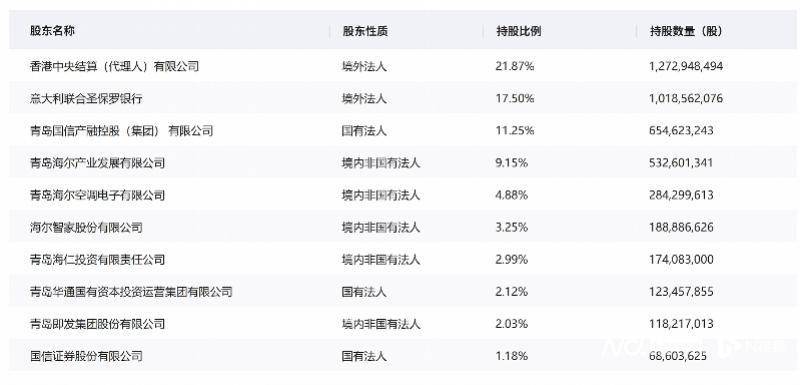Click the 股东名称 column header

click(52, 31)
